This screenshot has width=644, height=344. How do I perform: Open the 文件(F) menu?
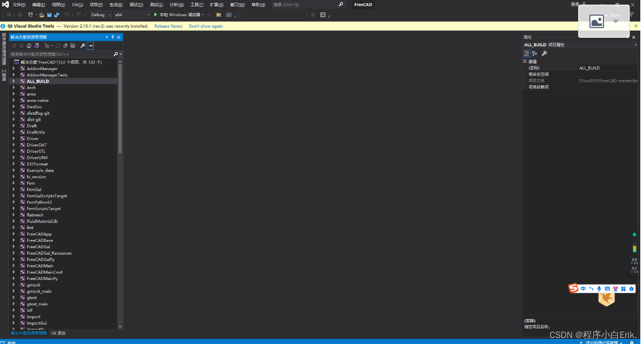pos(19,5)
